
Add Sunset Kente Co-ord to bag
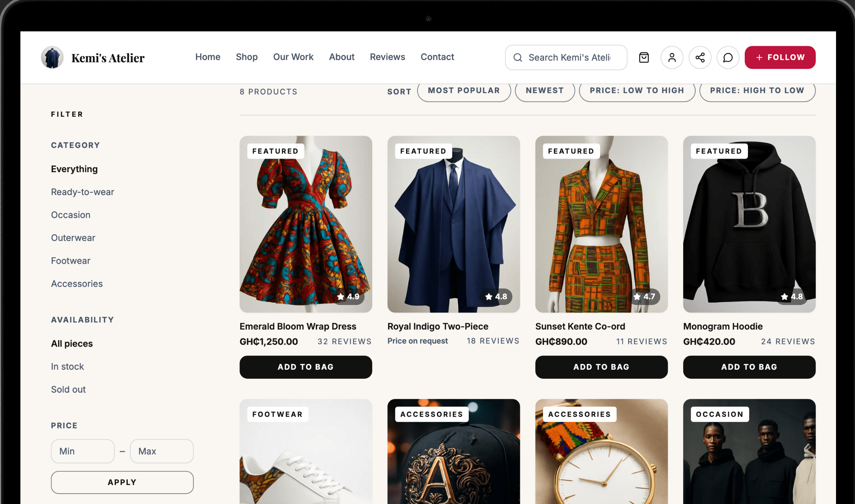tap(602, 367)
